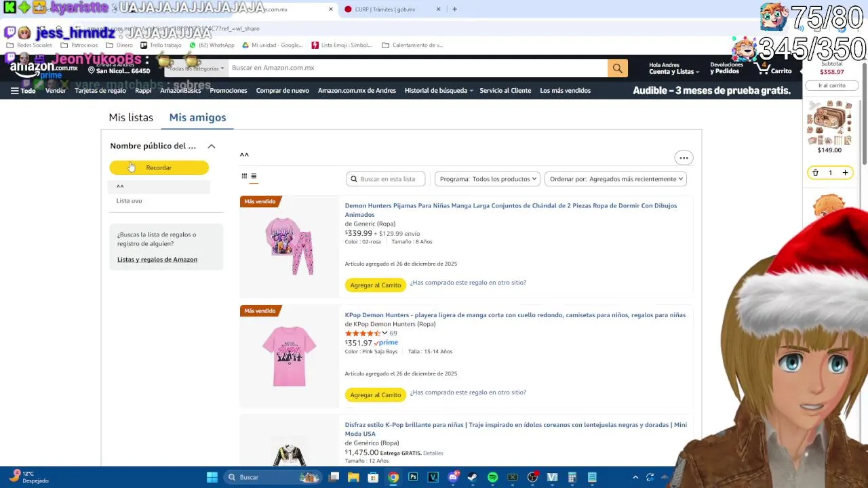Open Notepad from taskbar
This screenshot has width=868, height=488.
pos(592,477)
